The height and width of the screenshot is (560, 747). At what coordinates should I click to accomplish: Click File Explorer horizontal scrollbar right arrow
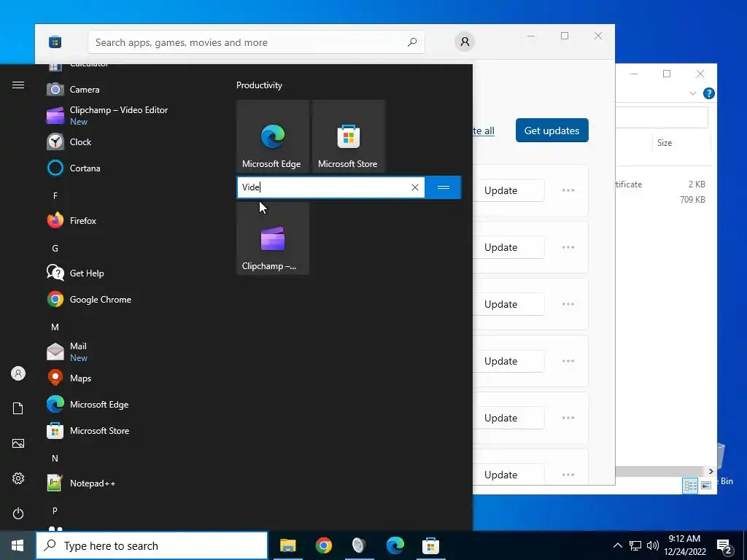[x=711, y=472]
